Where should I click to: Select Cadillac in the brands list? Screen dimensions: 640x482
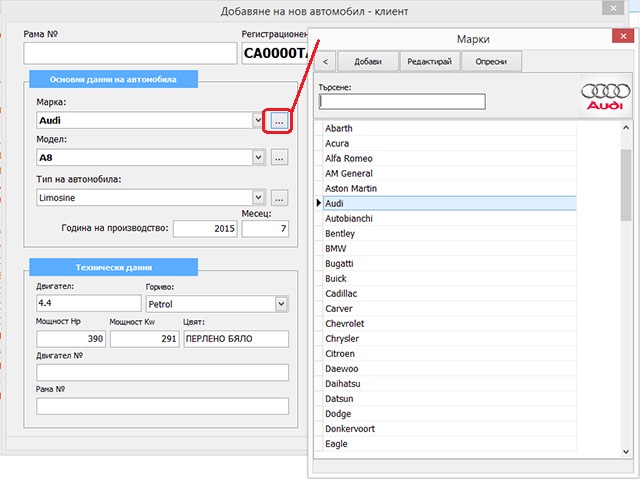tap(450, 293)
